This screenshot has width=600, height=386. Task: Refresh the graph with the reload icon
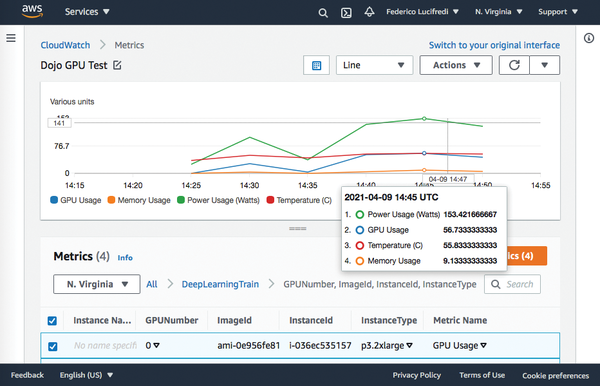(514, 65)
